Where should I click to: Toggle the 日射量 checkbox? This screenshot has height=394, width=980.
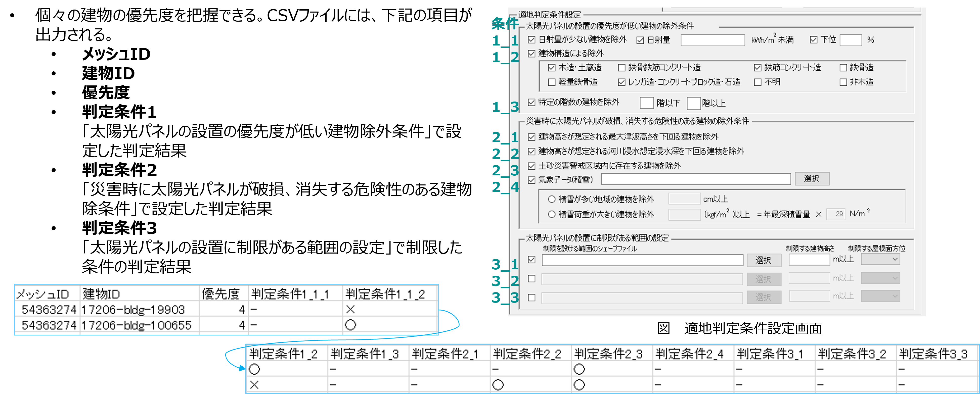pyautogui.click(x=640, y=39)
